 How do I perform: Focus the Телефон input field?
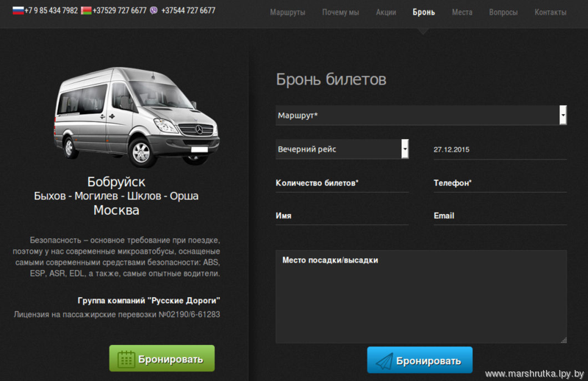[x=500, y=183]
